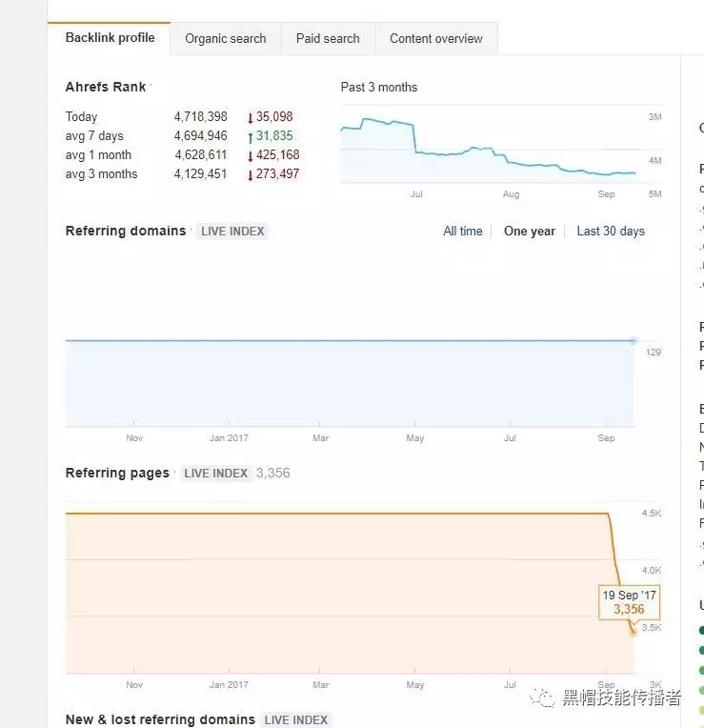Click the info icon next to Referring domains

click(191, 231)
